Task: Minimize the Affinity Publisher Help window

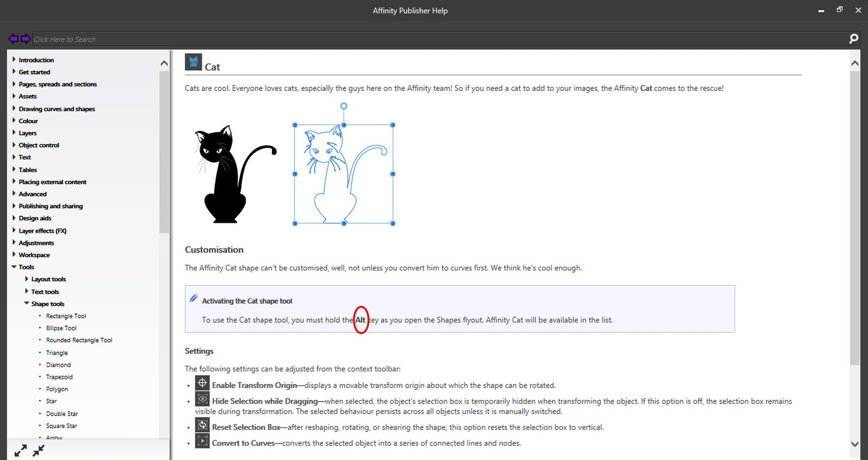Action: click(x=821, y=11)
